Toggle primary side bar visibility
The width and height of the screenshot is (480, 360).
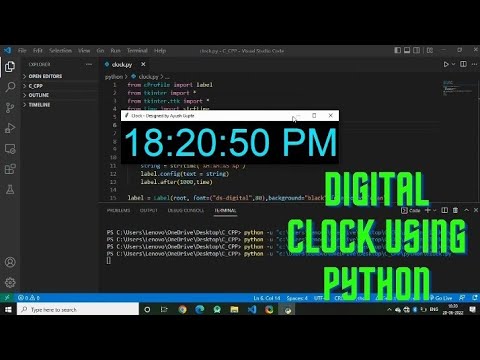pyautogui.click(x=397, y=50)
